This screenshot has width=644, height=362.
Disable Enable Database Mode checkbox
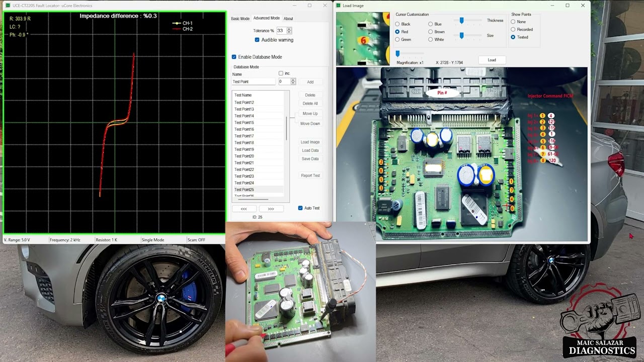[234, 57]
